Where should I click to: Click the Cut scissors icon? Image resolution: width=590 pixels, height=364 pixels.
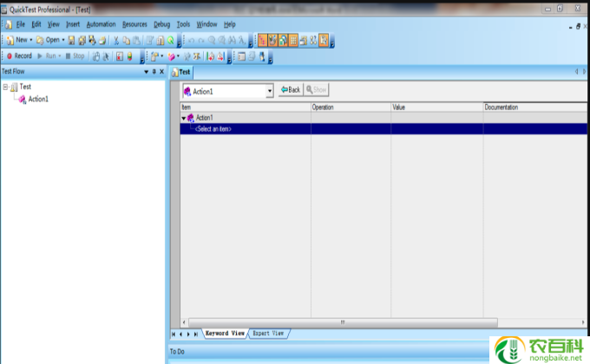pyautogui.click(x=116, y=40)
